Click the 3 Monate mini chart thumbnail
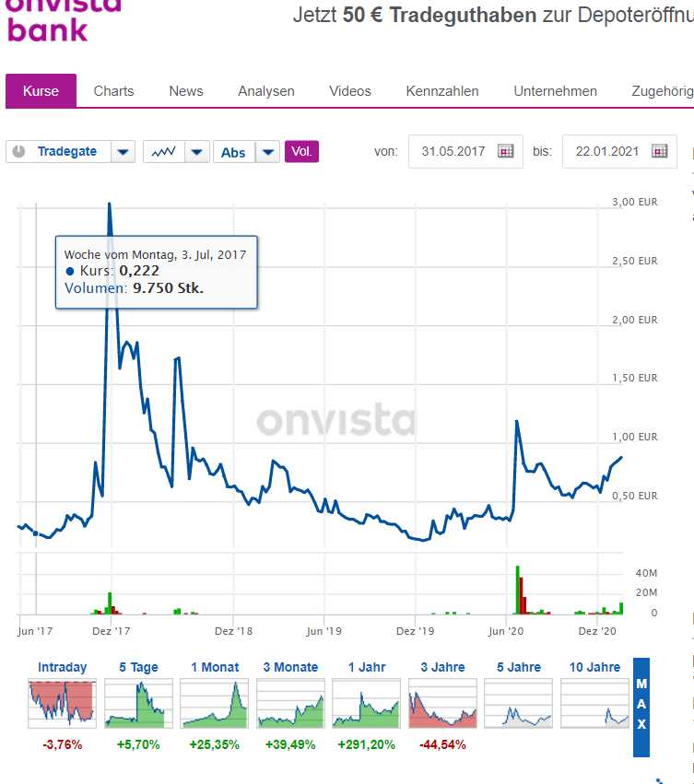The image size is (694, 784). click(x=290, y=703)
